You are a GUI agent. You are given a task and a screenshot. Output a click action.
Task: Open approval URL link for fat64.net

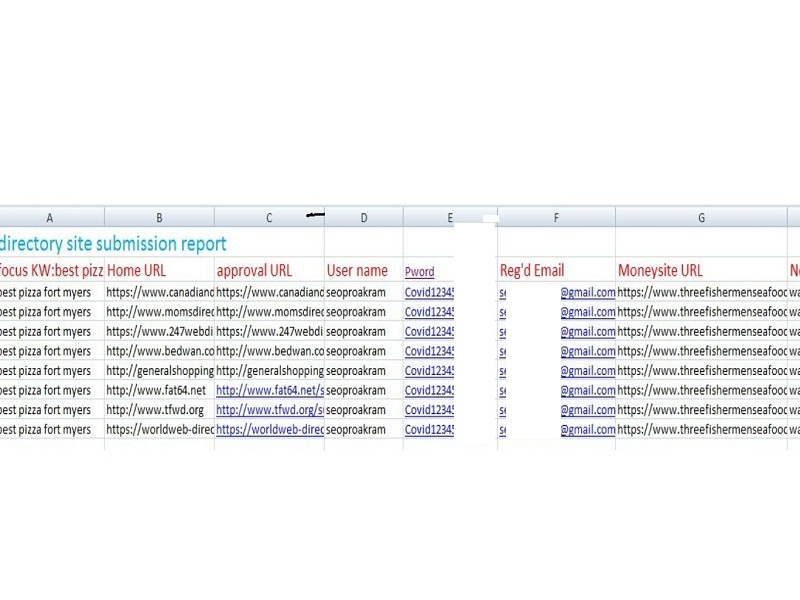point(270,390)
